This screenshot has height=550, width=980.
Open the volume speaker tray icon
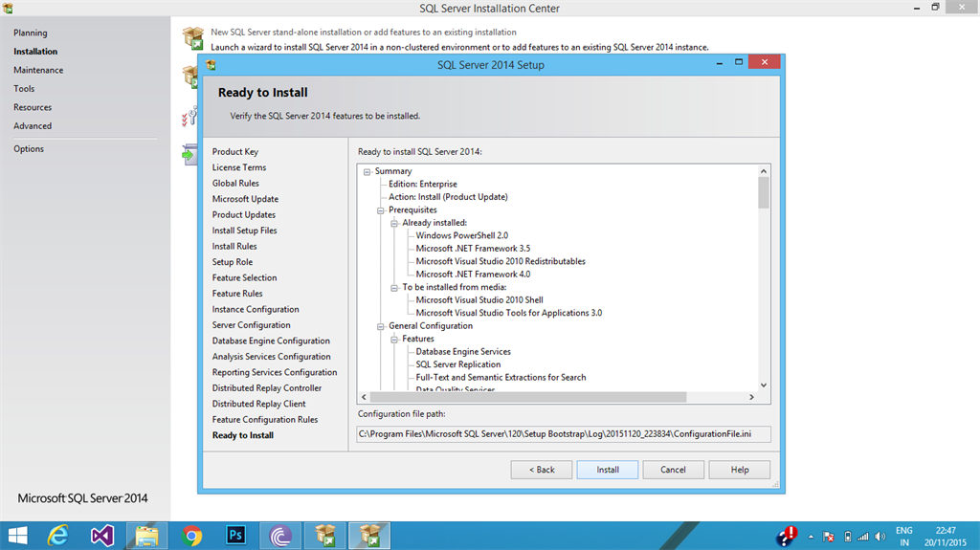(x=880, y=537)
